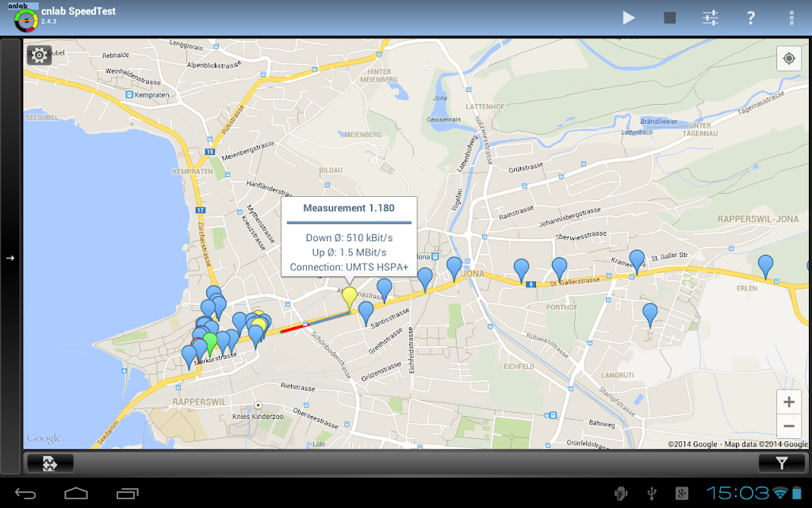Open the filter funnel icon
The height and width of the screenshot is (508, 812).
782,463
